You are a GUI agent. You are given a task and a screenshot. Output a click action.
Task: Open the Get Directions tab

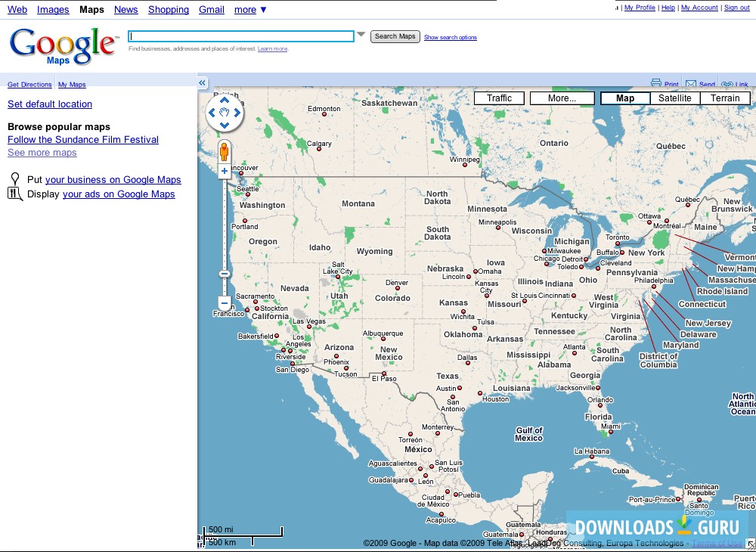pos(29,85)
